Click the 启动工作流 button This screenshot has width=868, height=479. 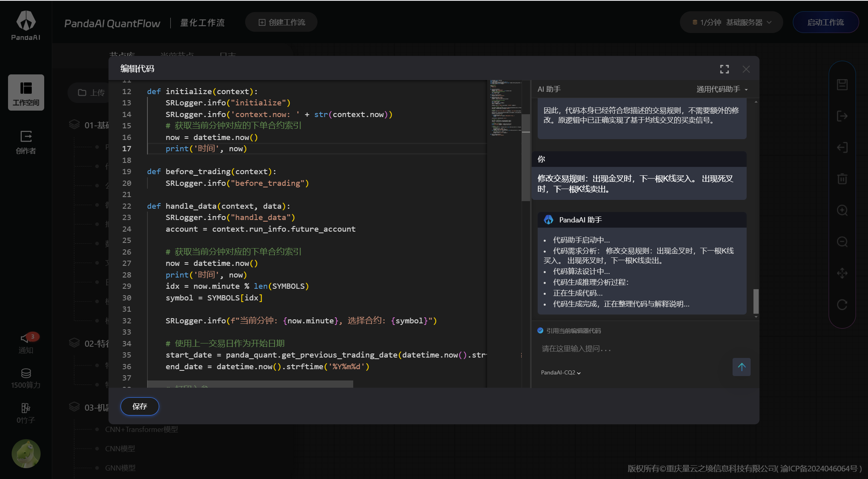pos(826,23)
